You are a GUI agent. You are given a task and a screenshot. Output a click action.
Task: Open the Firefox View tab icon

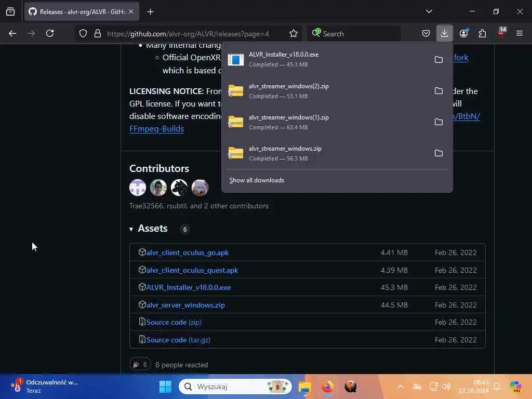10,12
